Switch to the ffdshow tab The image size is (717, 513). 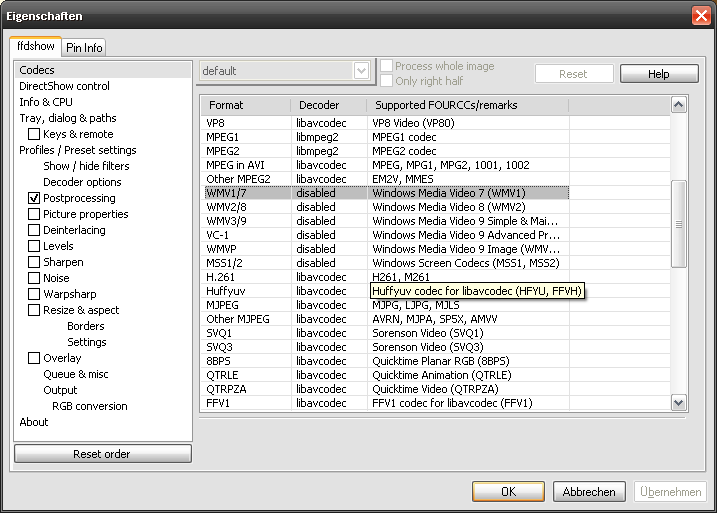tap(36, 46)
